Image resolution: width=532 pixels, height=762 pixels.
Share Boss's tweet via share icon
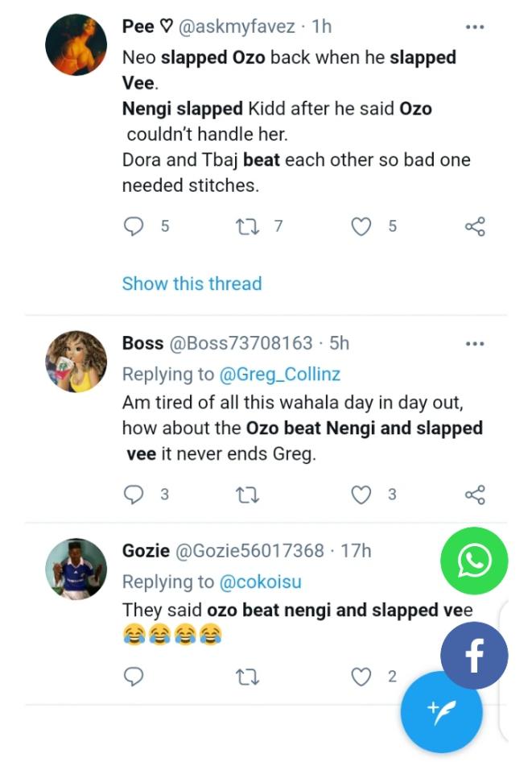point(475,494)
